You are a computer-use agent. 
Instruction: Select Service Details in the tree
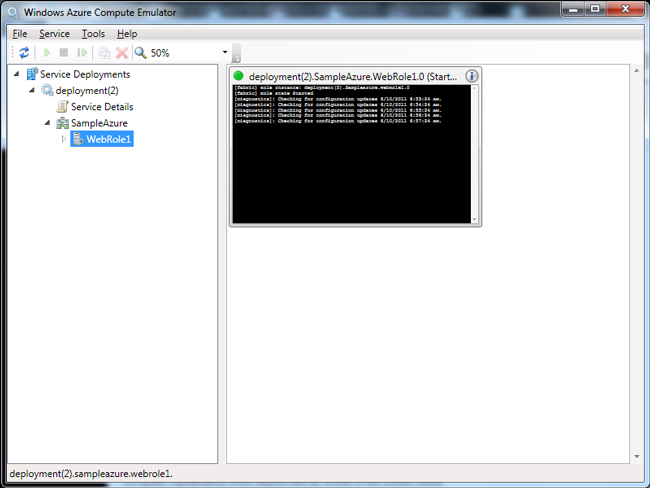(102, 107)
